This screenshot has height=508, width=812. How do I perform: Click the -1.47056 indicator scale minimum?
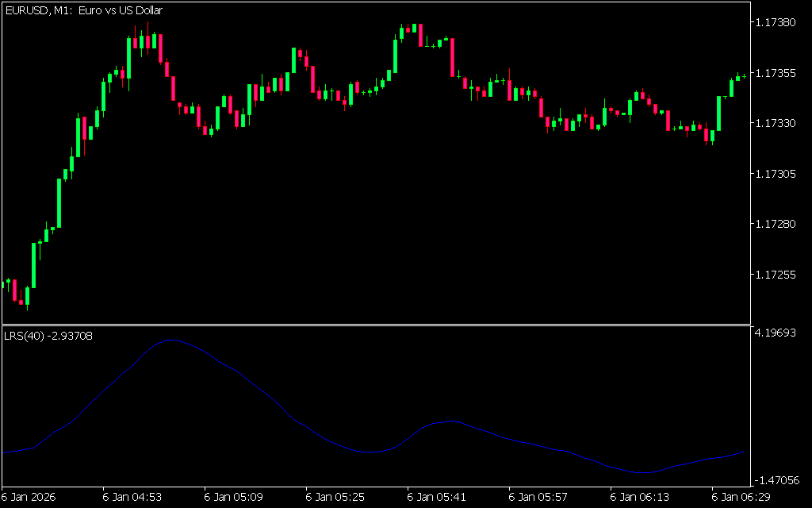click(778, 480)
